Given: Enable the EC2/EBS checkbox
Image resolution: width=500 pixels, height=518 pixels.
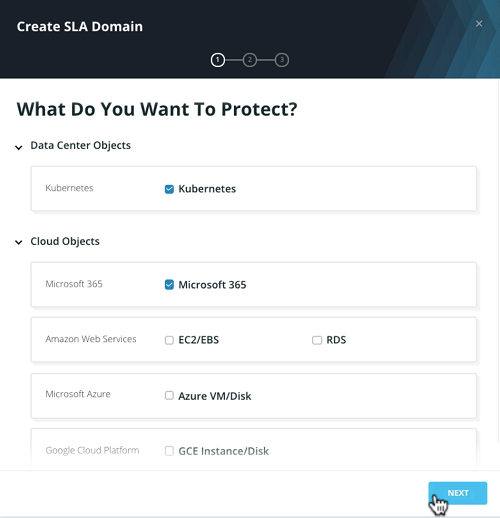Looking at the screenshot, I should tap(169, 340).
